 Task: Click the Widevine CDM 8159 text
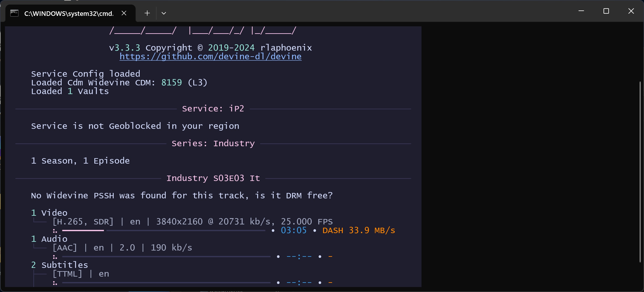(172, 82)
